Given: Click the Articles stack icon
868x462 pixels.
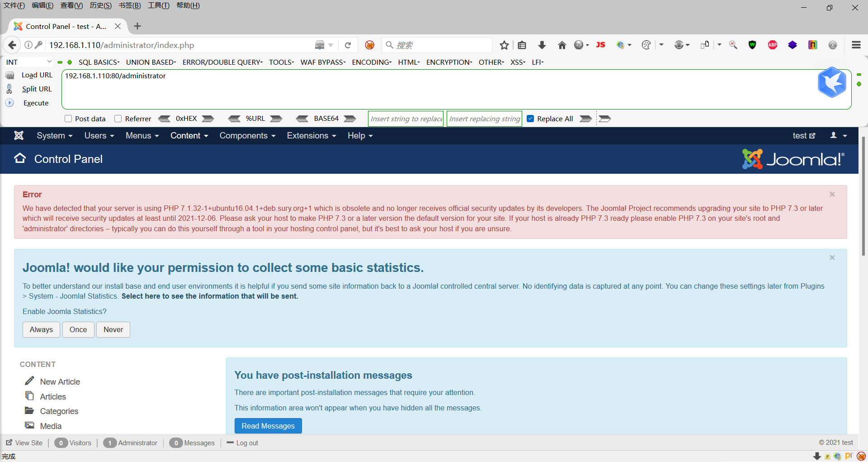Looking at the screenshot, I should 29,396.
